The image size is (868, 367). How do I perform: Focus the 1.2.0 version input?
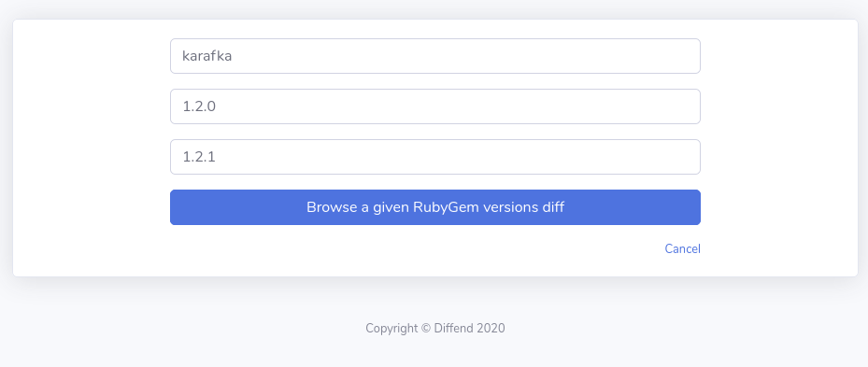(x=435, y=106)
